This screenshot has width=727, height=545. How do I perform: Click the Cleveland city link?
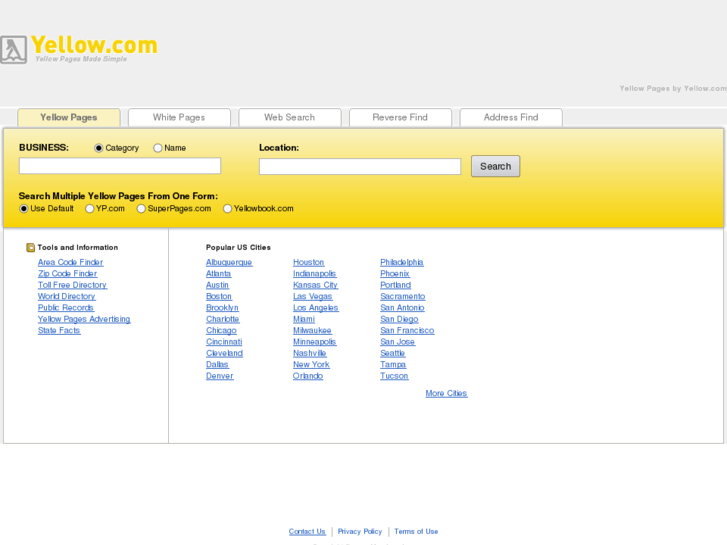(224, 353)
